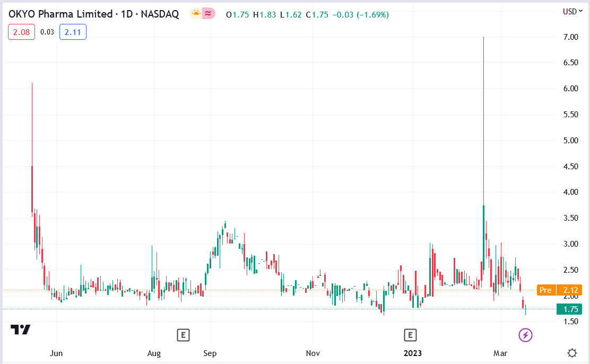The height and width of the screenshot is (364, 590).
Task: Click the purple lightning bolt event icon
Action: pos(525,335)
